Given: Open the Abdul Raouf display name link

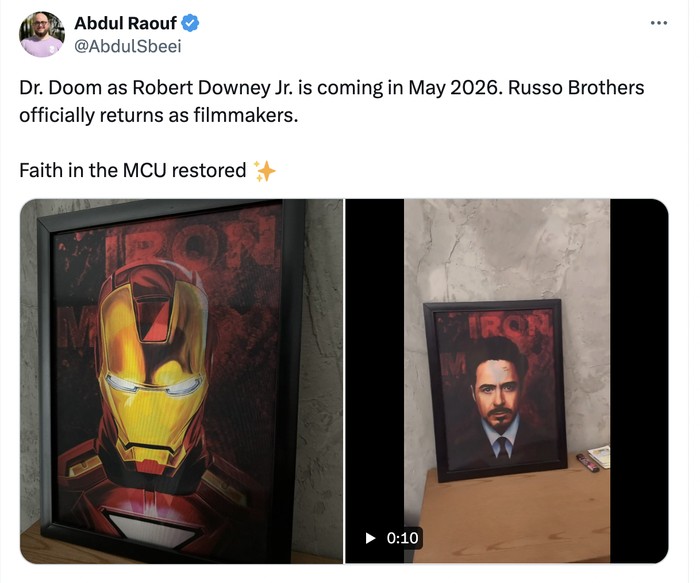Looking at the screenshot, I should (x=125, y=23).
